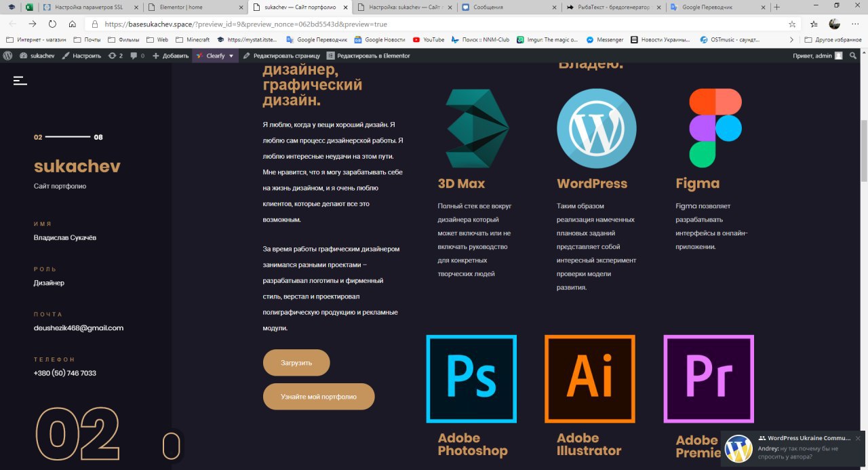The width and height of the screenshot is (868, 470).
Task: Close the WordPress Ukraine notification popup
Action: click(x=858, y=438)
